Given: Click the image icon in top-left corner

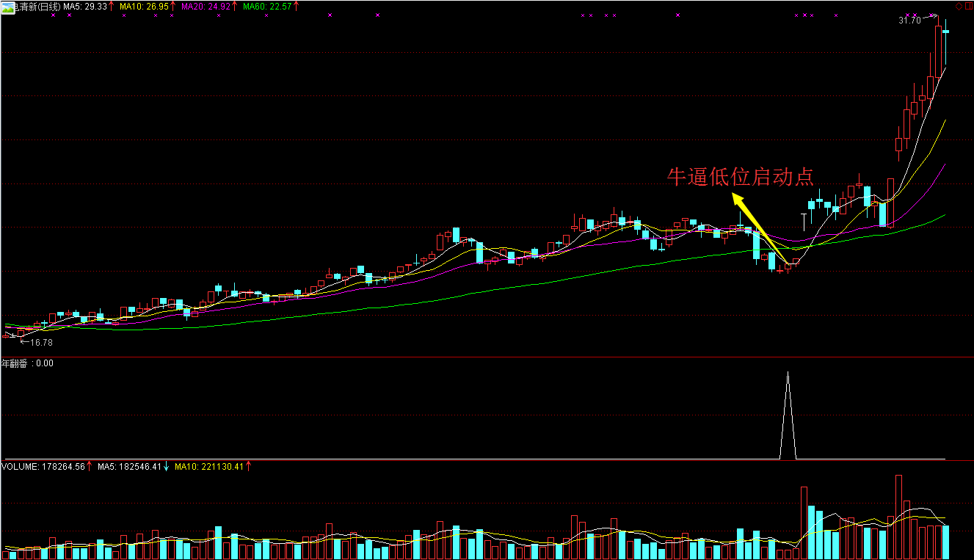Looking at the screenshot, I should tap(6, 6).
